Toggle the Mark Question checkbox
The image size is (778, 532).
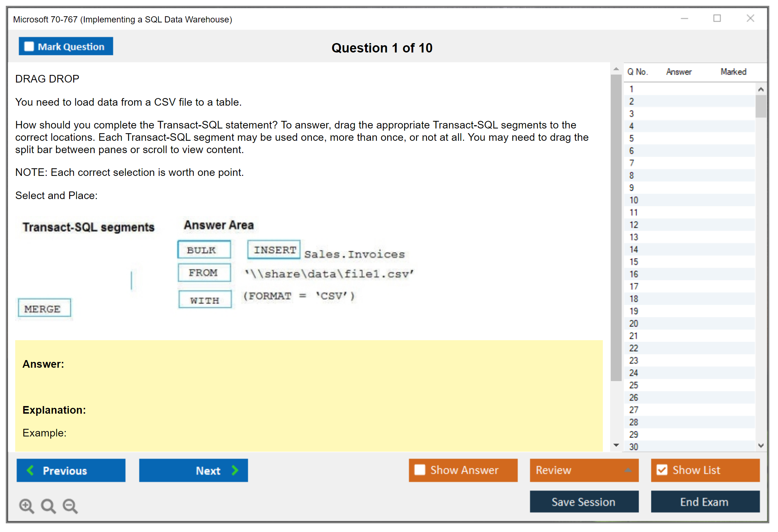[29, 46]
